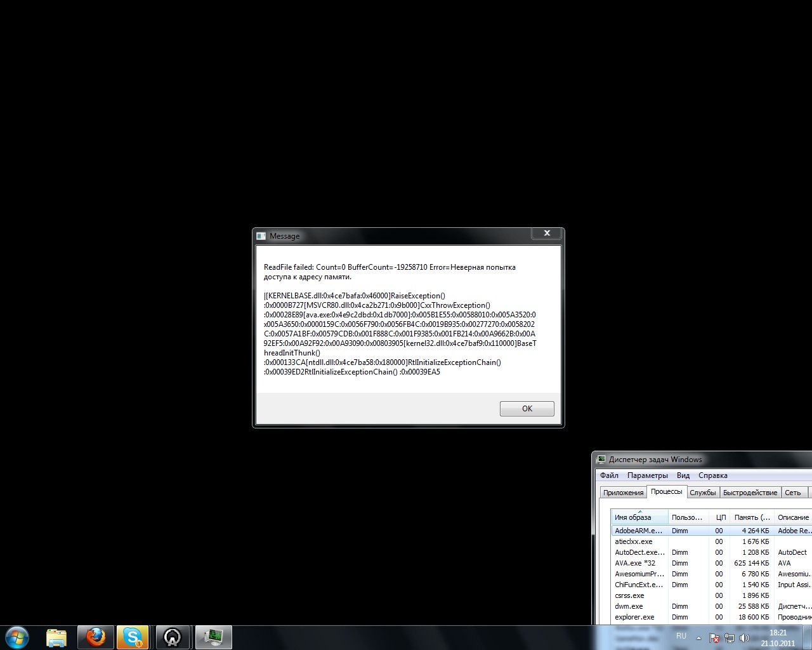Viewport: 812px width, 650px height.
Task: Click OK in the Message dialog
Action: (x=527, y=409)
